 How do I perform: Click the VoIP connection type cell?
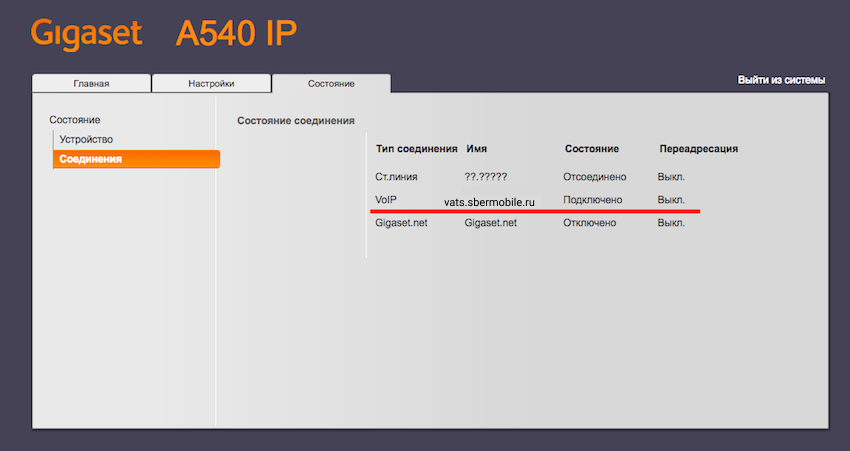(x=386, y=200)
